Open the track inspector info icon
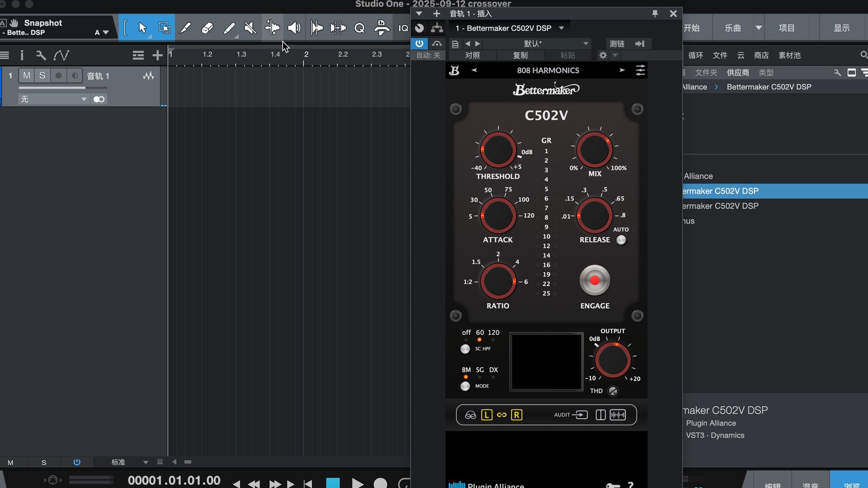The height and width of the screenshot is (488, 868). point(22,55)
